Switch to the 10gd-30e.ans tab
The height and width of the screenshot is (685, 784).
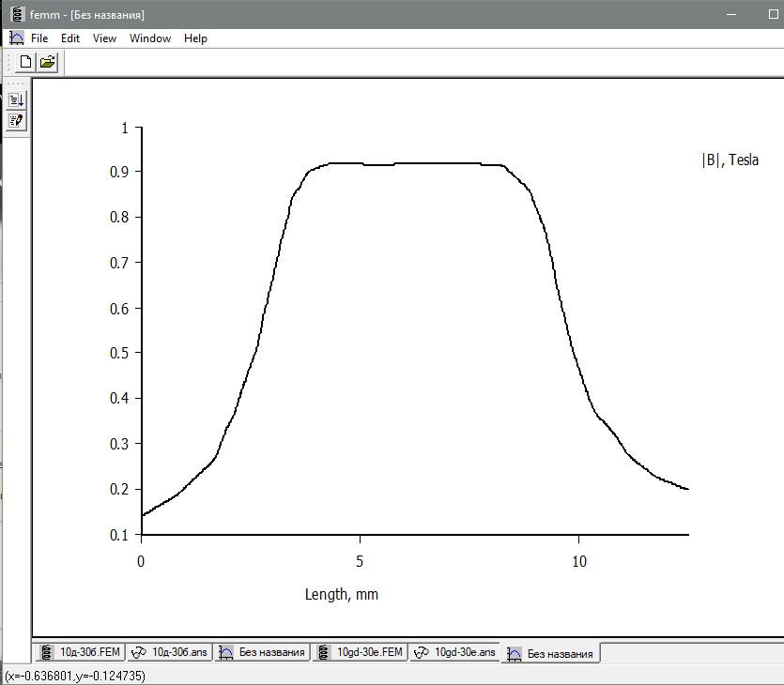(x=455, y=652)
